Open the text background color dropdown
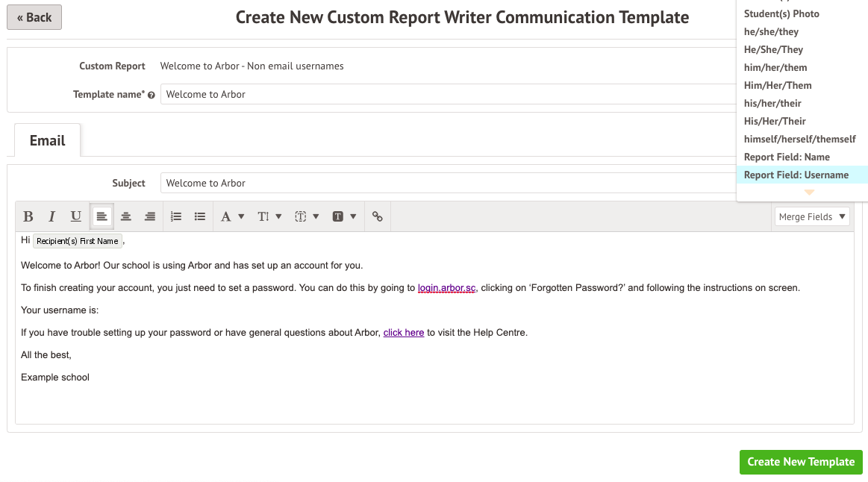Image resolution: width=868 pixels, height=482 pixels. [x=344, y=216]
